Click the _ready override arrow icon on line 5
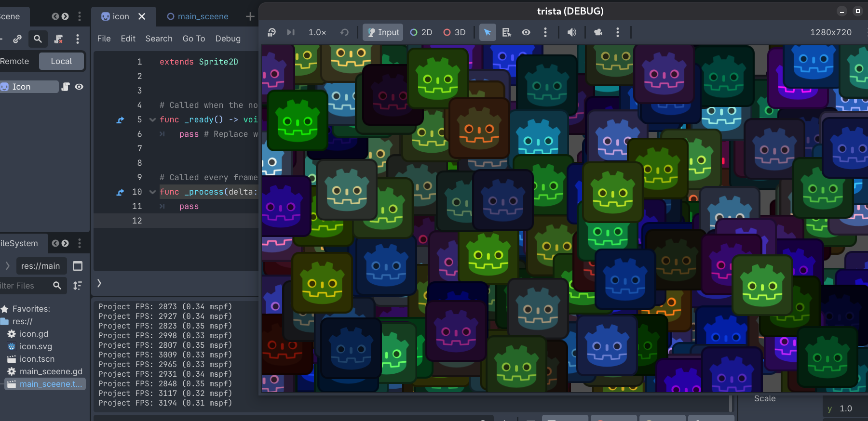Screen dimensions: 868x421 click(120, 119)
